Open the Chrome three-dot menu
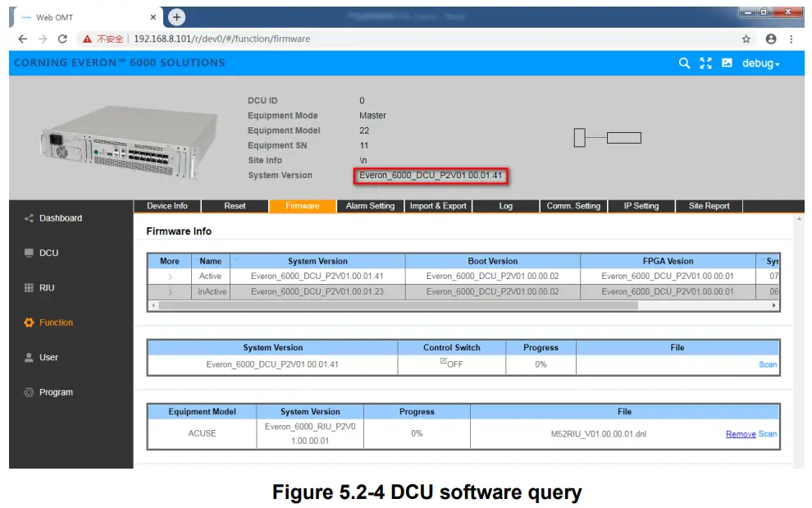The width and height of the screenshot is (812, 508). point(791,39)
